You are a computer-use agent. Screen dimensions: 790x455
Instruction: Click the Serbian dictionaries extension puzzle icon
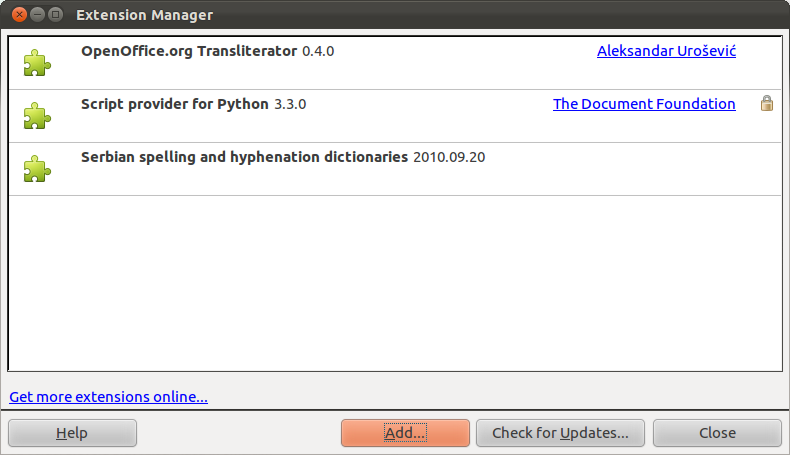coord(37,169)
